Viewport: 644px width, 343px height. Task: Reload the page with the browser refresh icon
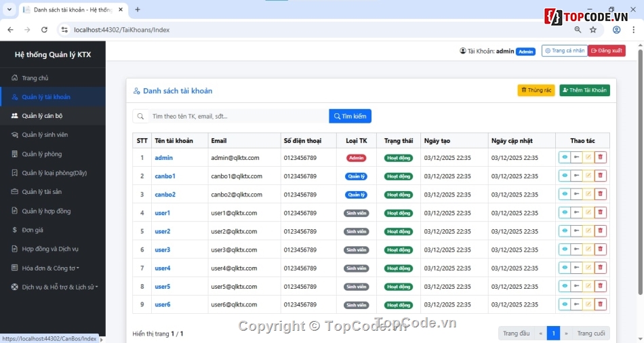tap(45, 30)
